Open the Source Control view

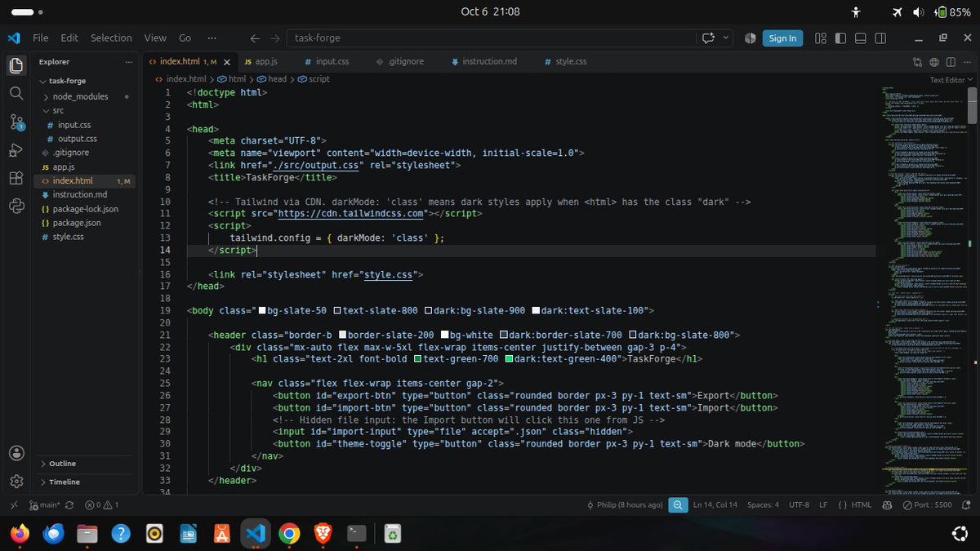pos(16,122)
